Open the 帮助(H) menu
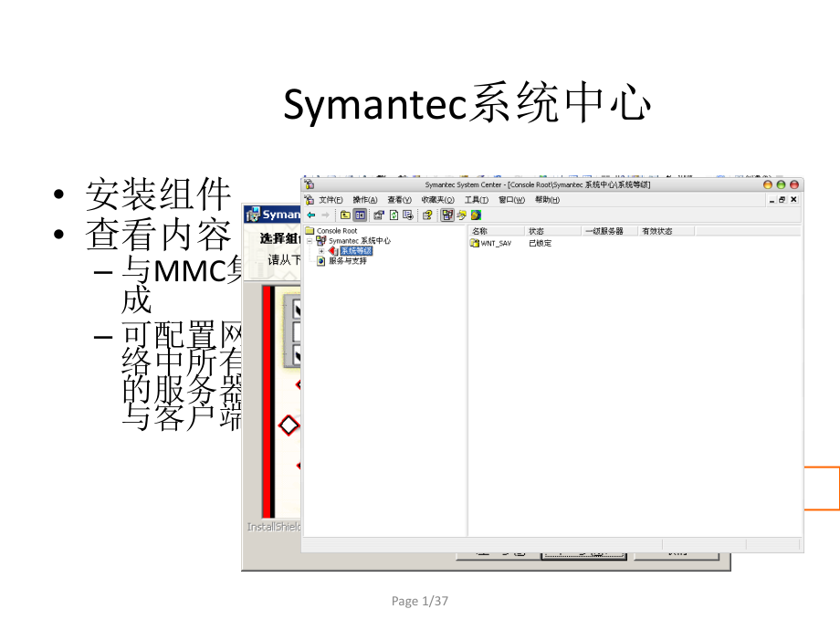The image size is (840, 630). 547,200
